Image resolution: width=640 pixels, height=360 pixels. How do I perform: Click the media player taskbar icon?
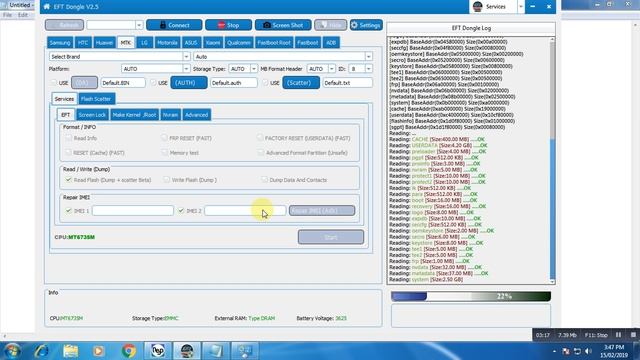[x=98, y=351]
